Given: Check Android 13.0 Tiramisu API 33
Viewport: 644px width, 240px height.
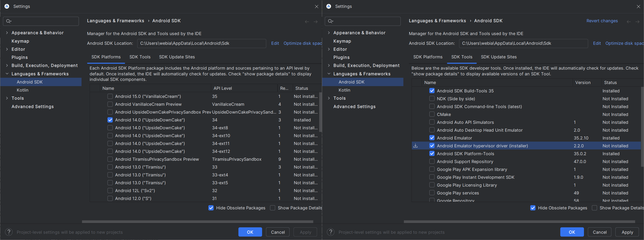Looking at the screenshot, I should point(110,167).
